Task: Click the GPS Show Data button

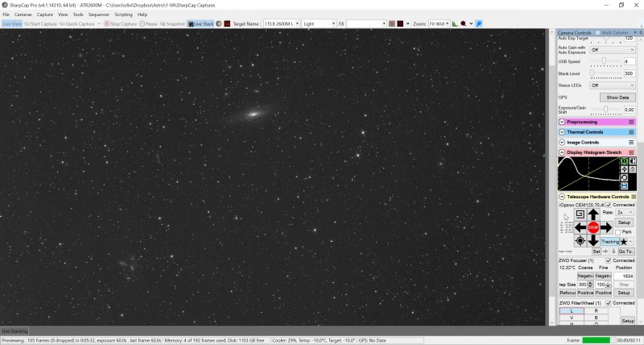Action: (617, 98)
